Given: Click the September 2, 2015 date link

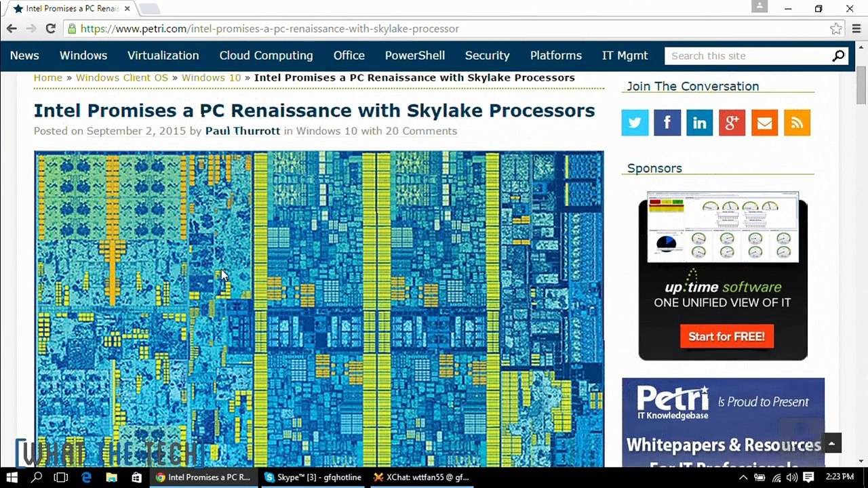Looking at the screenshot, I should click(136, 131).
